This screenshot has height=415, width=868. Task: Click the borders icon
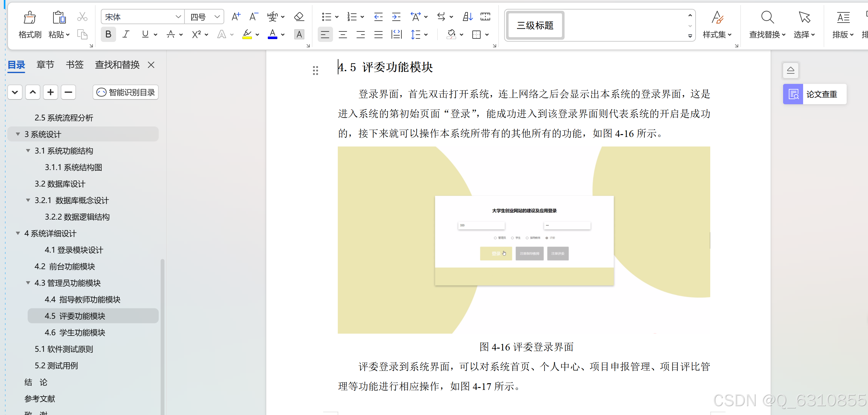click(x=476, y=34)
